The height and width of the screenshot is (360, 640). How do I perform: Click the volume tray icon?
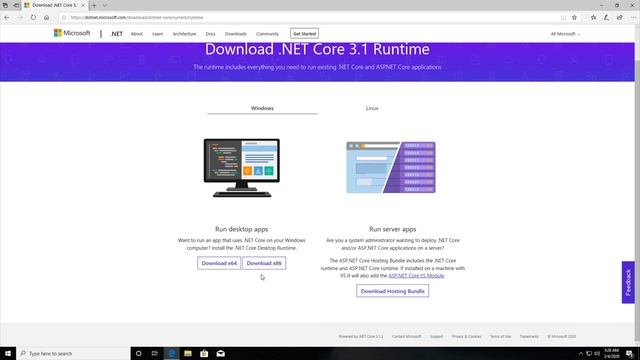pyautogui.click(x=597, y=353)
